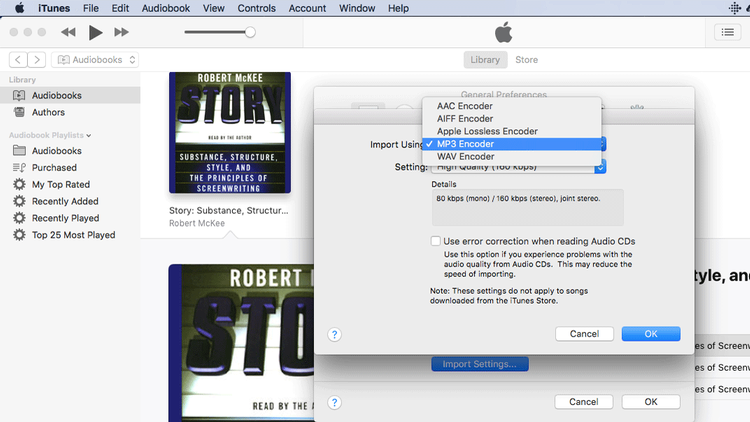Image resolution: width=750 pixels, height=422 pixels.
Task: Open the Controls menu
Action: (x=256, y=8)
